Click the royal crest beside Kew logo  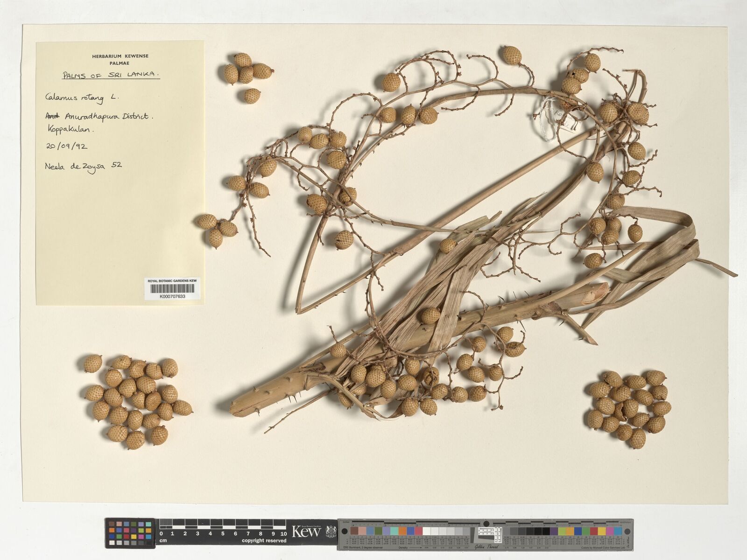(x=331, y=532)
